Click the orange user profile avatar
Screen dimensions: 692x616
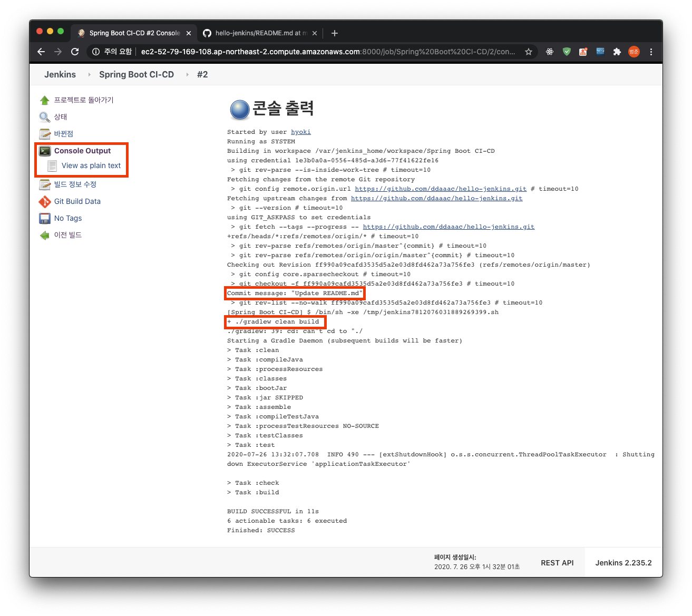click(x=634, y=52)
